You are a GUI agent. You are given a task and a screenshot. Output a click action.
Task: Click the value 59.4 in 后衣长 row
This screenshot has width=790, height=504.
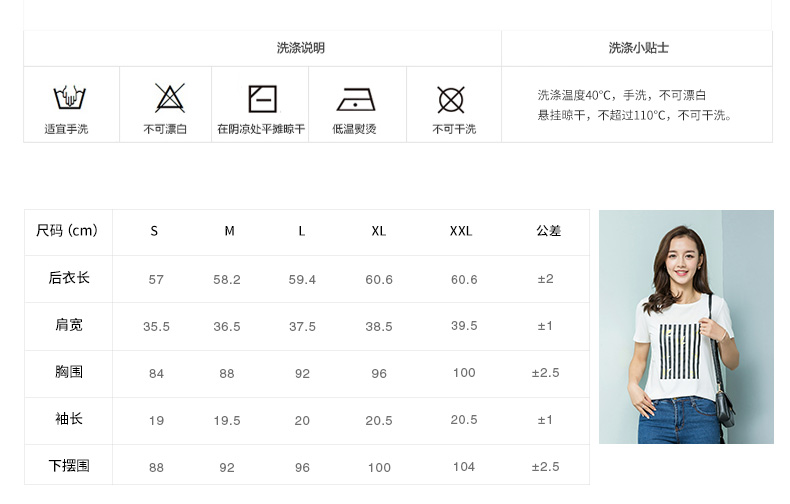click(302, 280)
